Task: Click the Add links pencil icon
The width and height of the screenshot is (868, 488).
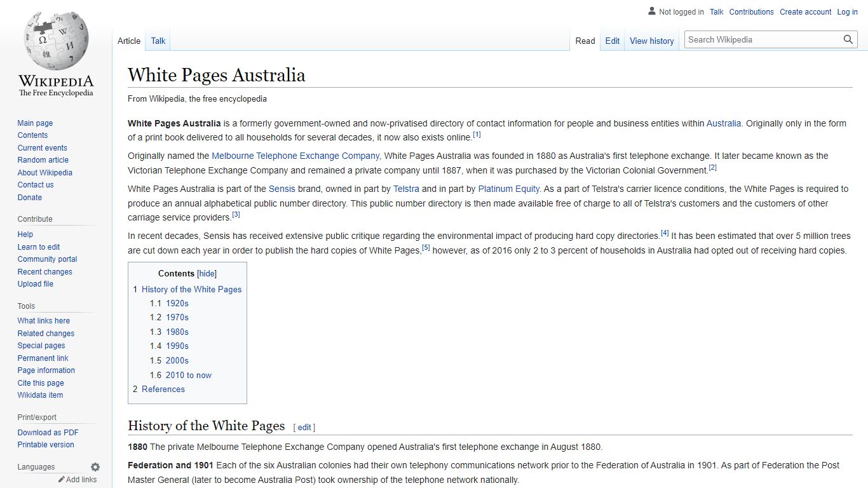Action: pos(62,480)
